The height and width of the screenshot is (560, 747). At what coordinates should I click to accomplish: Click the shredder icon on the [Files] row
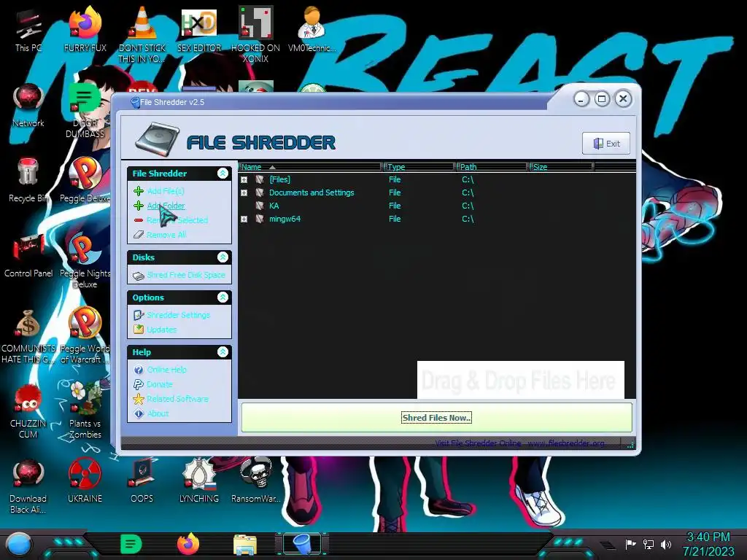(x=259, y=179)
